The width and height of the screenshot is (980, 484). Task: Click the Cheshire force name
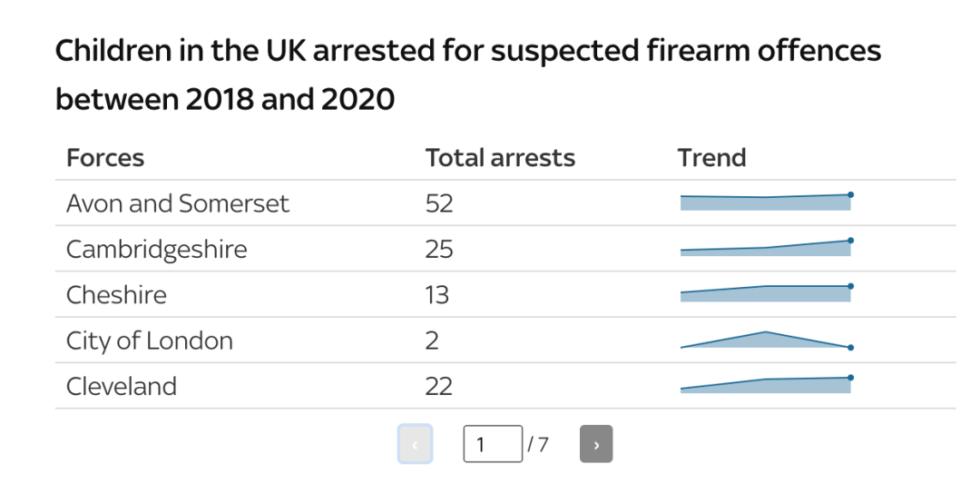click(116, 295)
